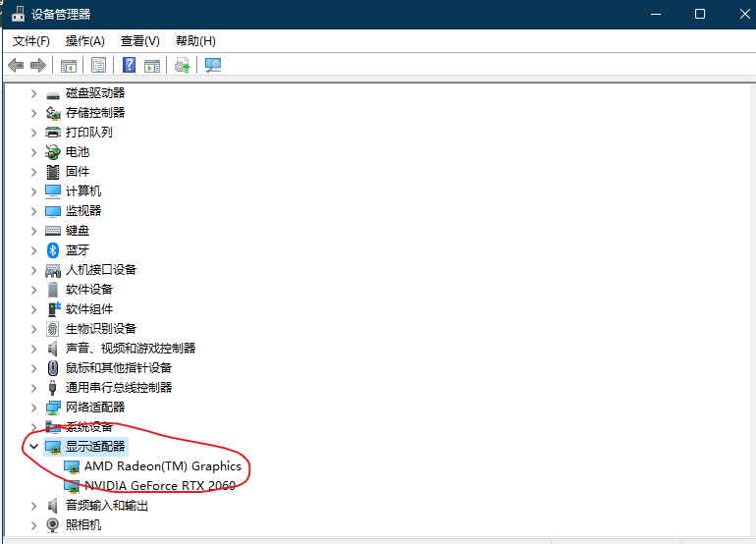Expand the 磁盘驱动器 node
The image size is (756, 544).
pos(33,93)
